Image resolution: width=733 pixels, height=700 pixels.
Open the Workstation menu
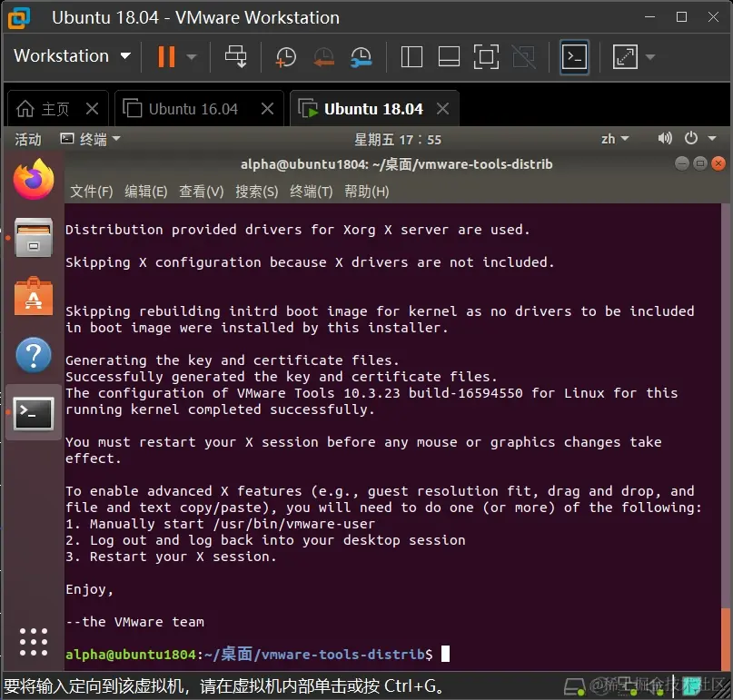tap(73, 56)
